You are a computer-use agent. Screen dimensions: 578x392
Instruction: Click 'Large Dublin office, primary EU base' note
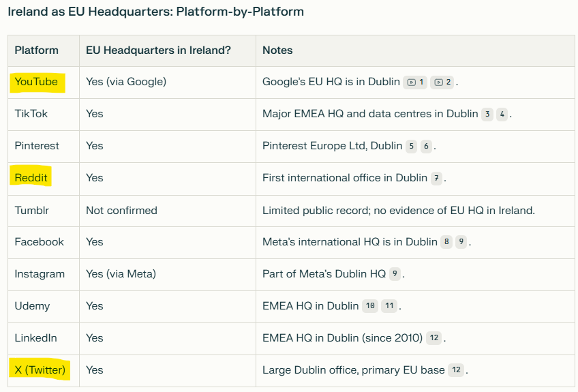(x=354, y=370)
